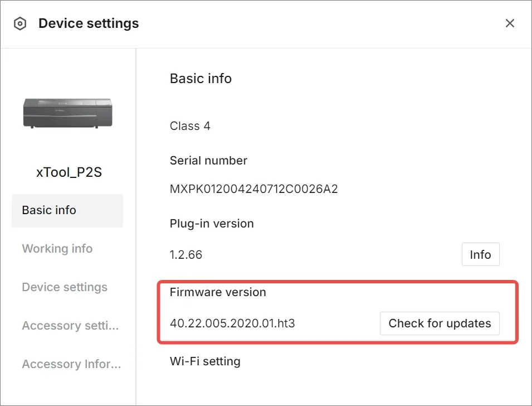Open the Working info section
The image size is (532, 406).
point(57,248)
